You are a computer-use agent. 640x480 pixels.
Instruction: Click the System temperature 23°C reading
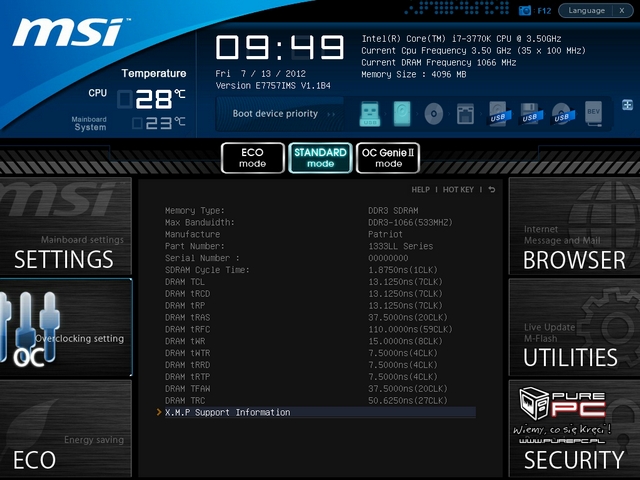coord(159,123)
